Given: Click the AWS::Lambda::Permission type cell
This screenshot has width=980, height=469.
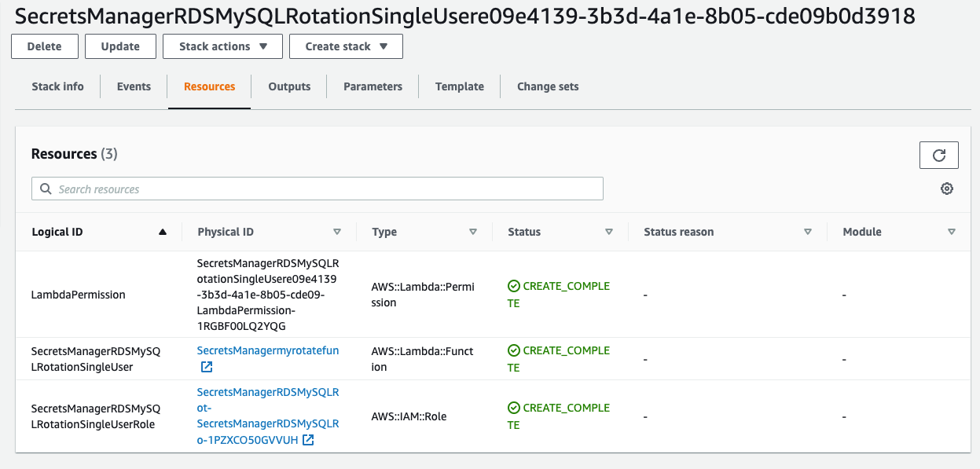Looking at the screenshot, I should 423,295.
